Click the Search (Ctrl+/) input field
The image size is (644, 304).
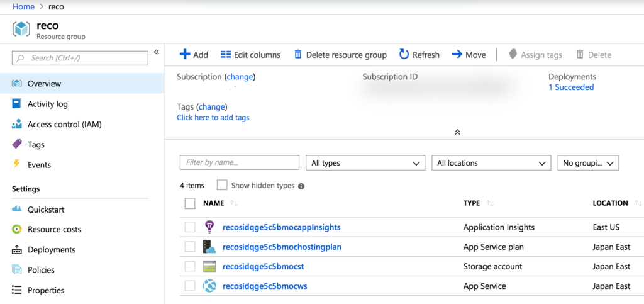point(80,58)
